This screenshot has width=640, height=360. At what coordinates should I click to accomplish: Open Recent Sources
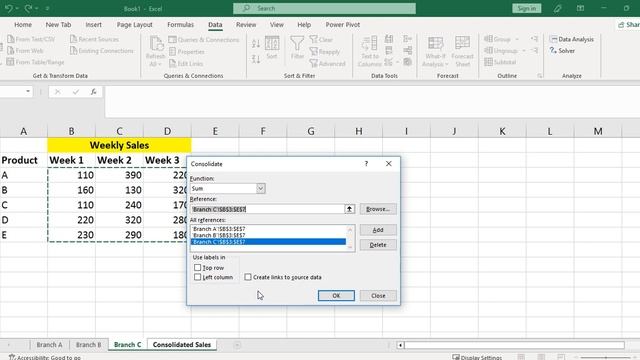94,39
